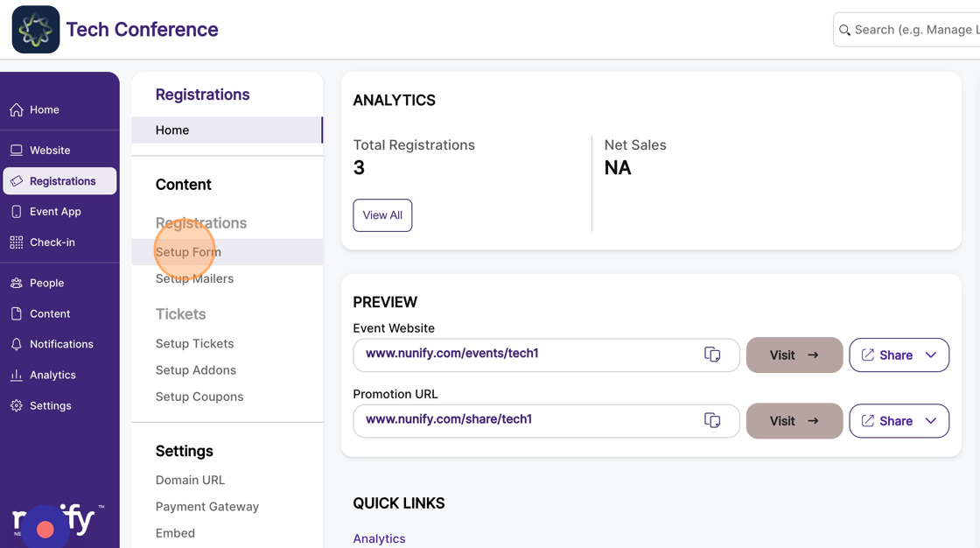Viewport: 980px width, 548px height.
Task: Open Setup Form
Action: (227, 252)
